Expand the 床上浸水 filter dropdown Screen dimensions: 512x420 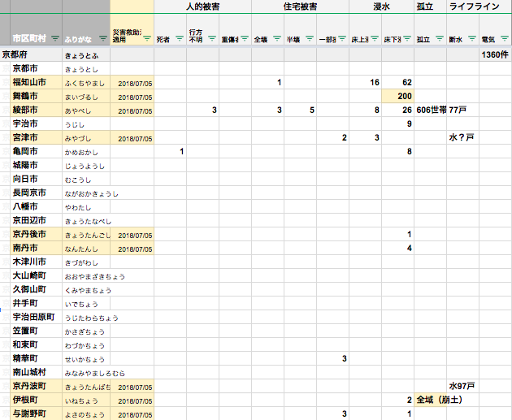point(375,39)
